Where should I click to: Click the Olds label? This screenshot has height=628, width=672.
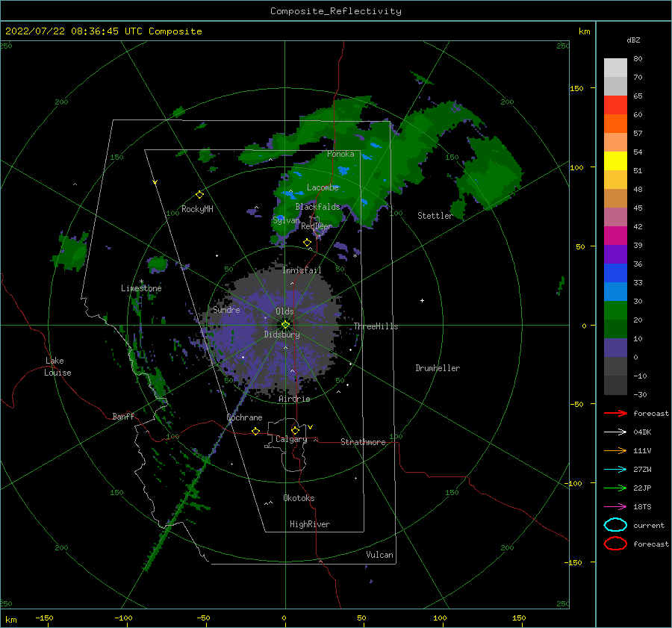[x=284, y=311]
